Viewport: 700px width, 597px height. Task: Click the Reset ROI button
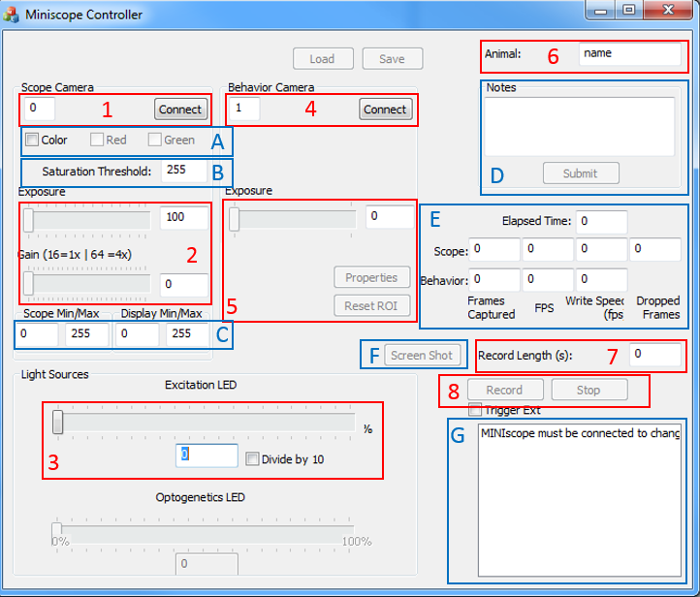pos(371,306)
